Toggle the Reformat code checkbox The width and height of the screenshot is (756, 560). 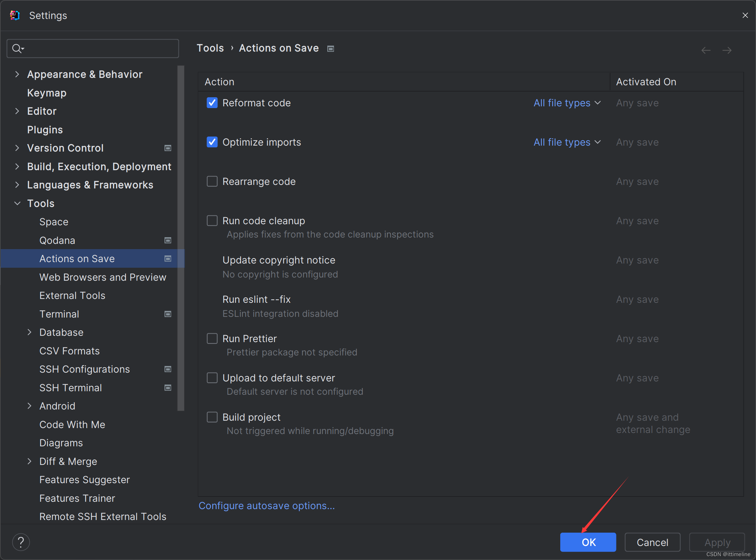[x=213, y=103]
